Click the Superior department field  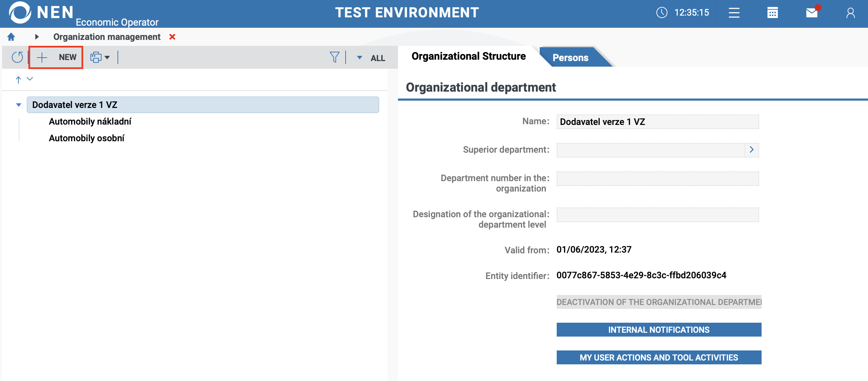pyautogui.click(x=650, y=150)
